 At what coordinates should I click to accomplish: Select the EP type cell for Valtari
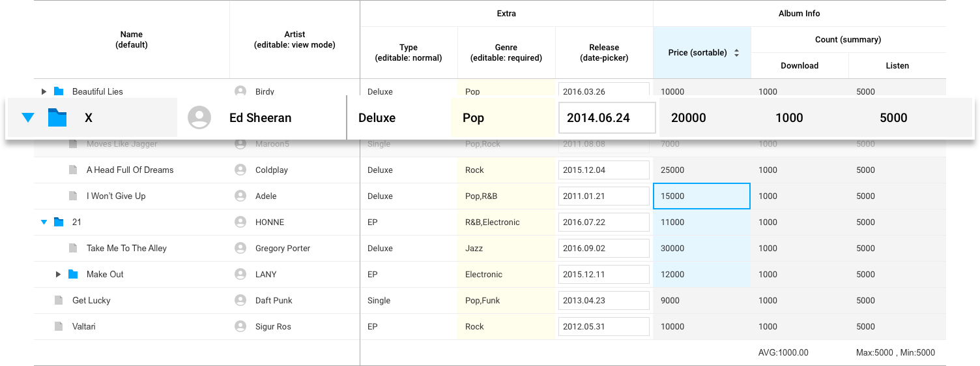pos(409,327)
